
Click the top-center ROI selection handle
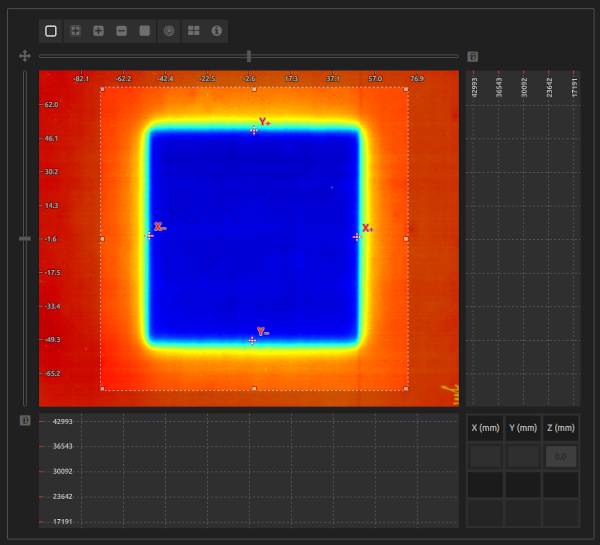click(x=254, y=89)
